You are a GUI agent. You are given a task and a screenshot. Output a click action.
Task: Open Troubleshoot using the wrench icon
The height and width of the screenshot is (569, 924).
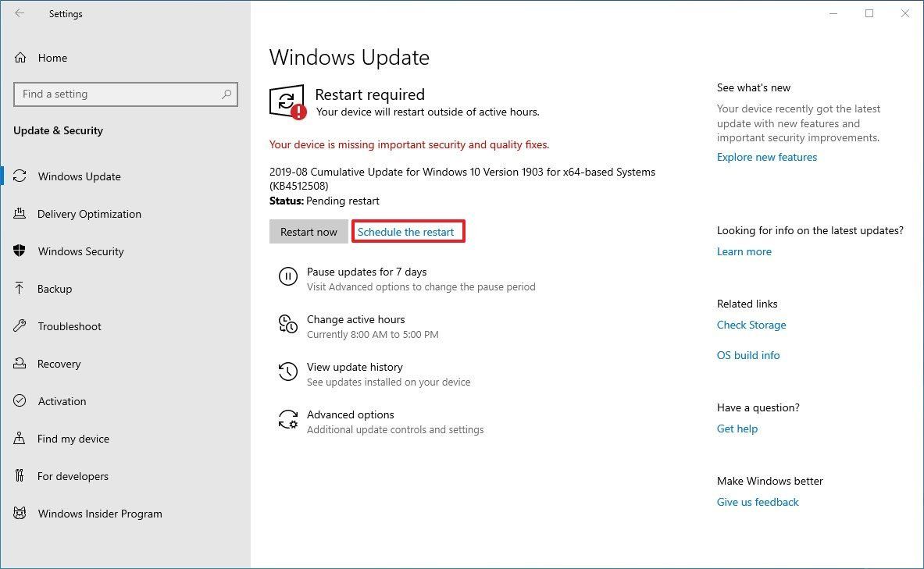click(x=20, y=326)
